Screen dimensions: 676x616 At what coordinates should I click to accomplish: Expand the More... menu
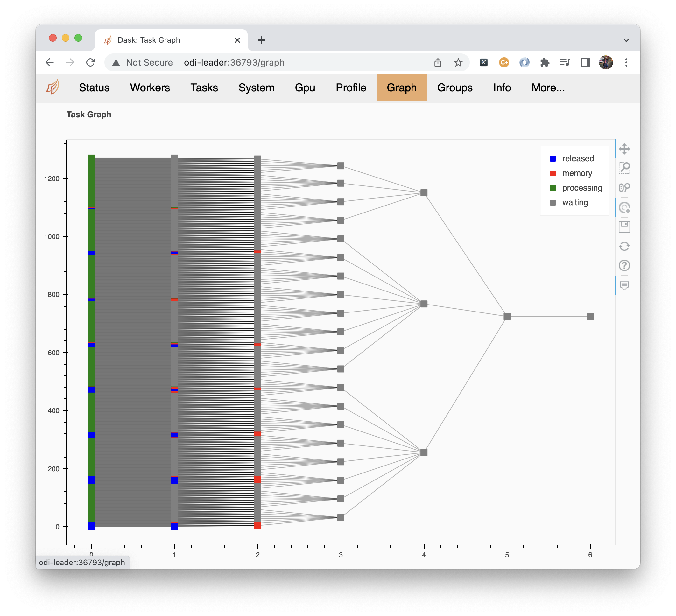coord(548,88)
